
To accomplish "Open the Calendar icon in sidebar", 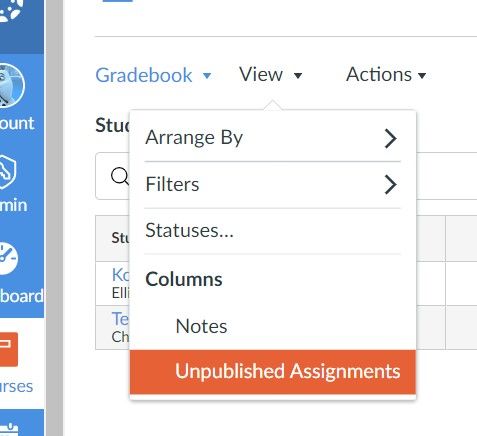I will click(9, 429).
